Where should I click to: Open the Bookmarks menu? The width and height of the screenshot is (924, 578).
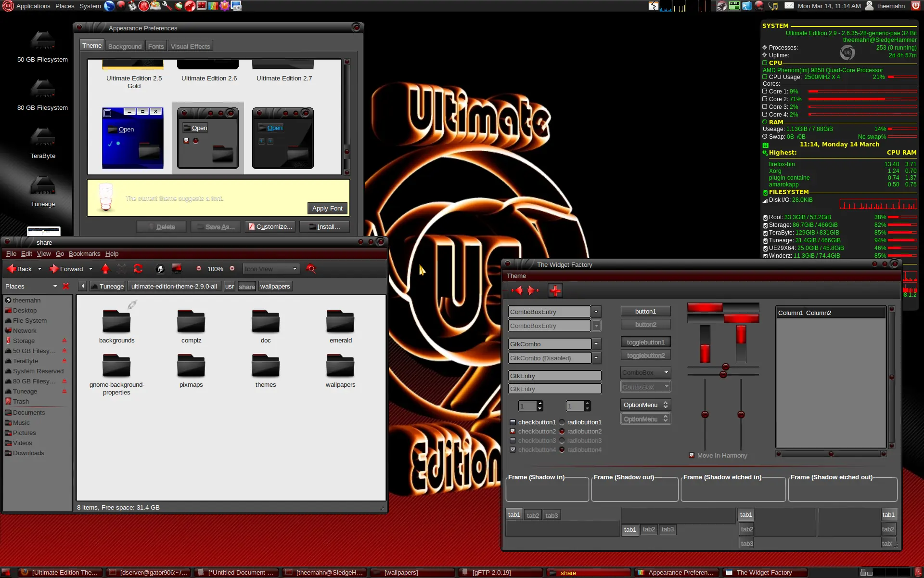(84, 254)
